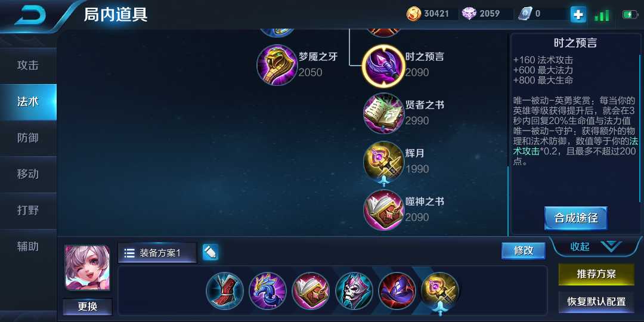Click the 合成途径 button
Viewport: 644px width, 322px height.
point(576,218)
